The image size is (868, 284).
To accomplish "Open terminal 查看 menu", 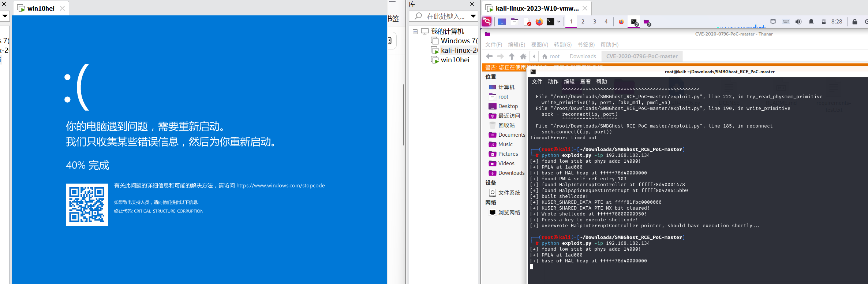I will click(585, 82).
